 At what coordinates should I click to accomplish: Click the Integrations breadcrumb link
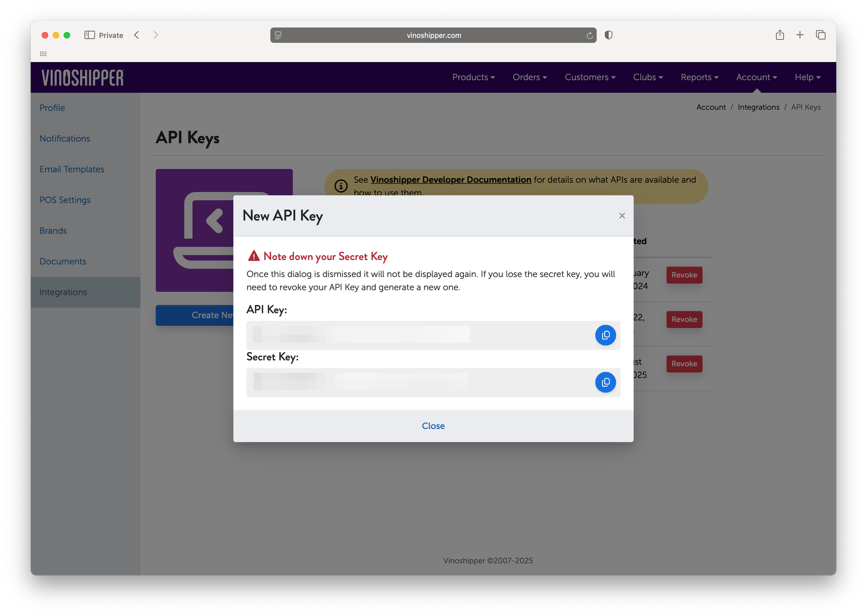[758, 107]
